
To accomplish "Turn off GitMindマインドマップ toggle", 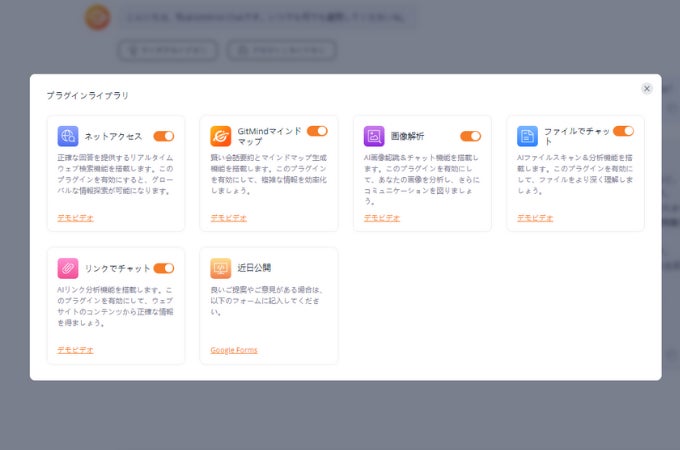I will (x=317, y=131).
